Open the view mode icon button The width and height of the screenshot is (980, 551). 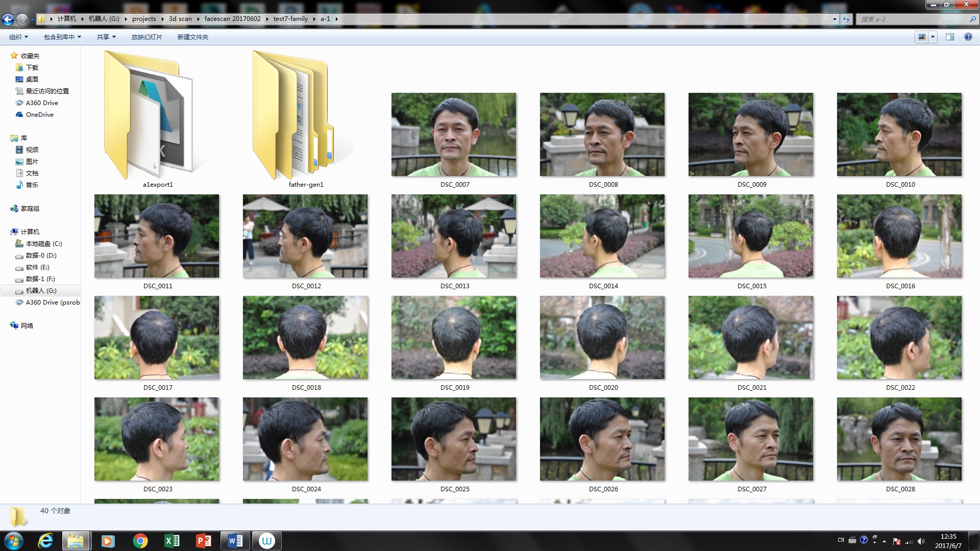coord(922,37)
